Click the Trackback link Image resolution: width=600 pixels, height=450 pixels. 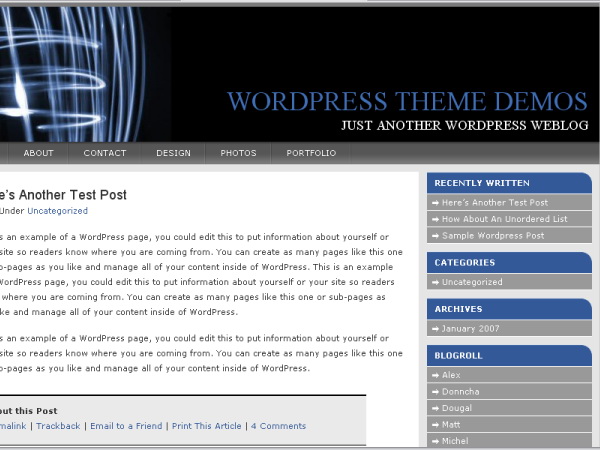58,426
